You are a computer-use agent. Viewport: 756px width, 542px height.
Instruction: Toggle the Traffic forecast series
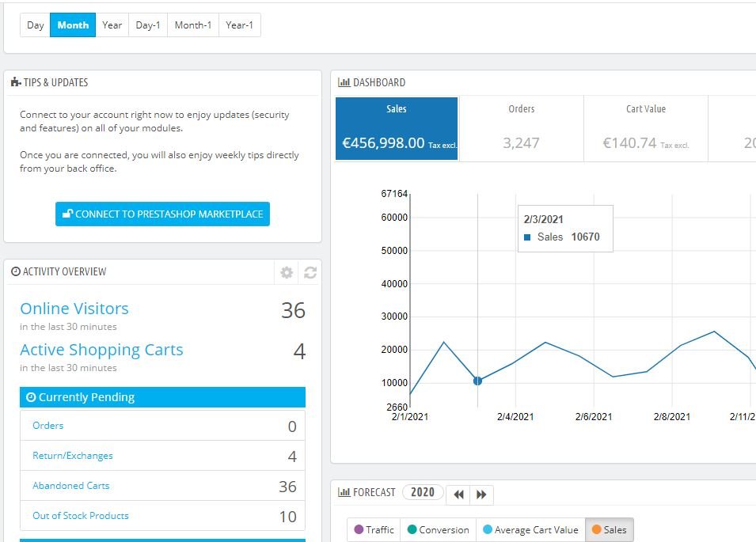(374, 530)
